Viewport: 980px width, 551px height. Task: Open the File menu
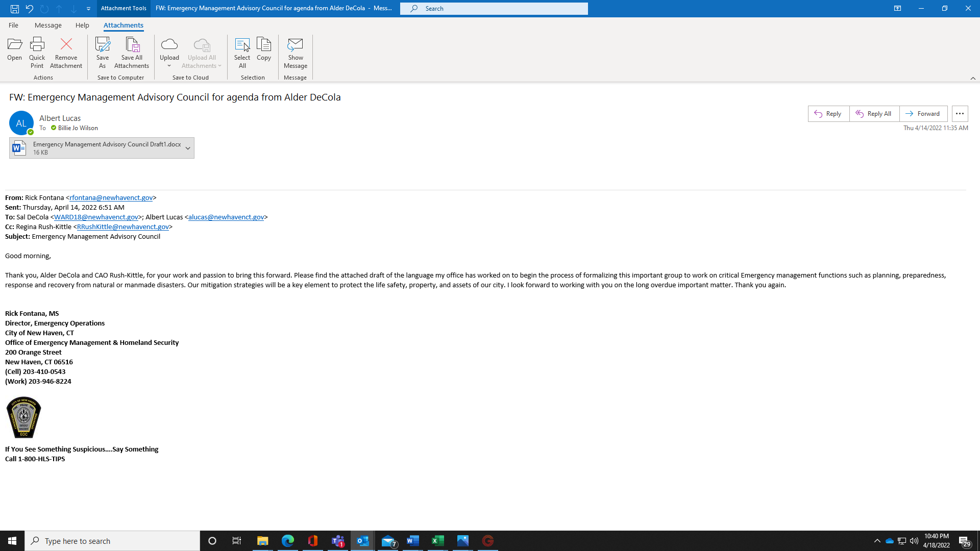(x=13, y=25)
